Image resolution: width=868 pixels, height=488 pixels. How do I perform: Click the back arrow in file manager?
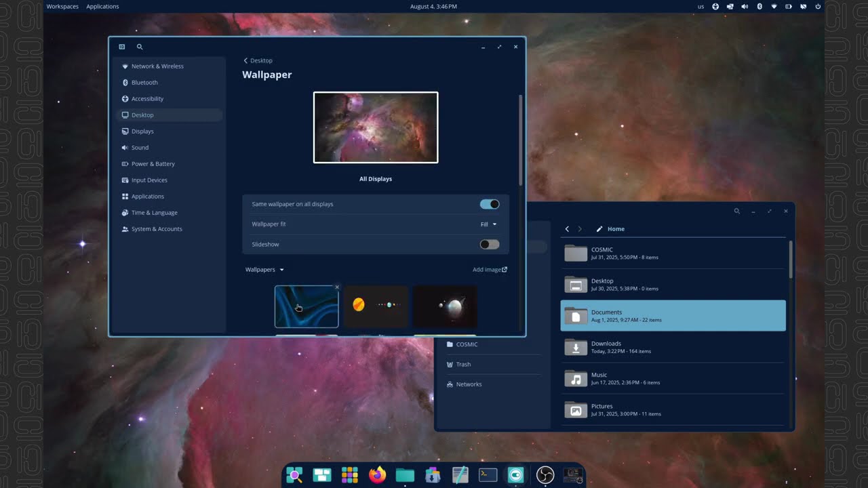[568, 229]
